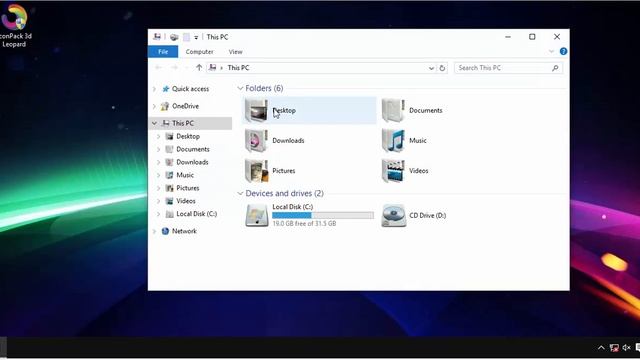Click the Quick access star icon
This screenshot has height=360, width=640.
(x=165, y=89)
